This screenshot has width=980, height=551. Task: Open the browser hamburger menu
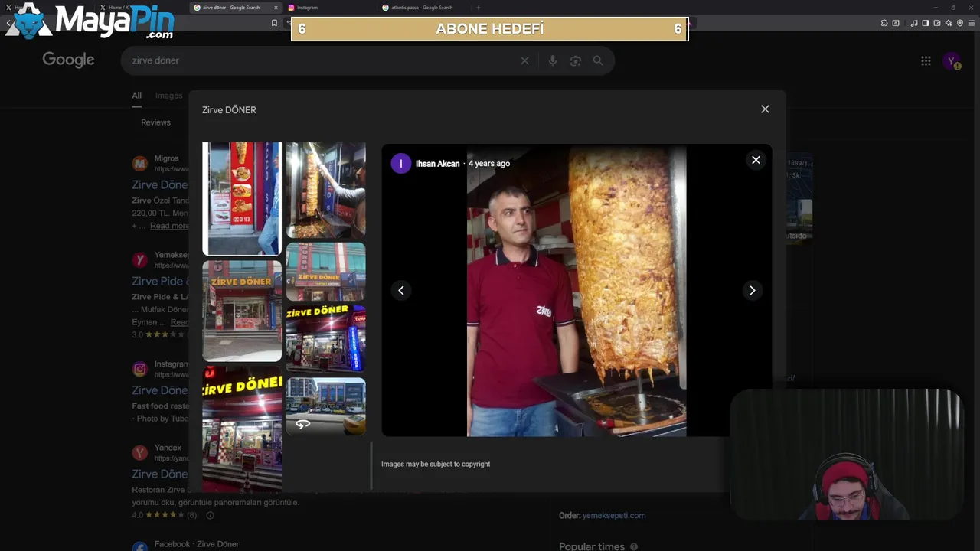click(972, 23)
